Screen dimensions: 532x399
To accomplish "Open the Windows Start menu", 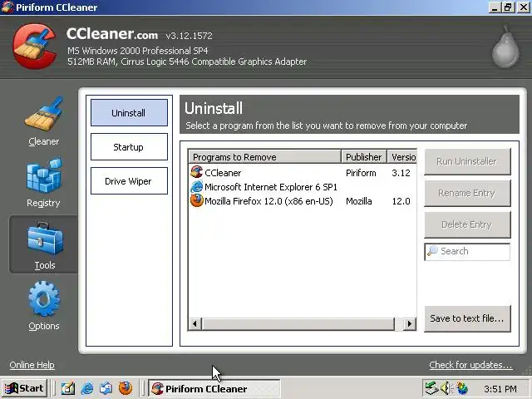I will click(24, 388).
